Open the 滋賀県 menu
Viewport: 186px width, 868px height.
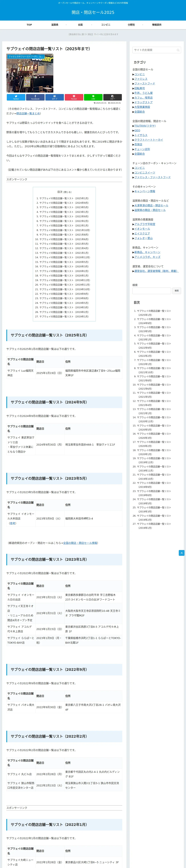(55, 25)
